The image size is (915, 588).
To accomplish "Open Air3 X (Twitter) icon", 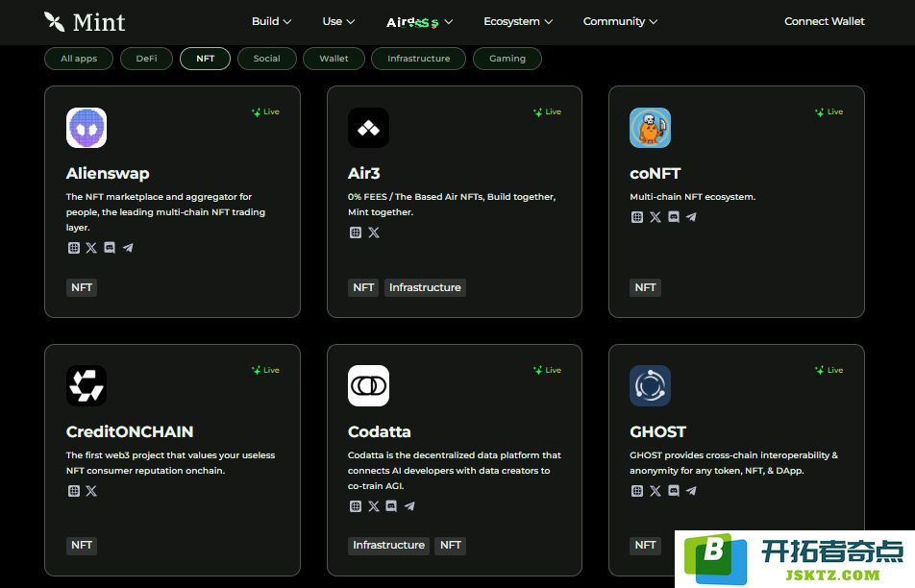I will 374,233.
